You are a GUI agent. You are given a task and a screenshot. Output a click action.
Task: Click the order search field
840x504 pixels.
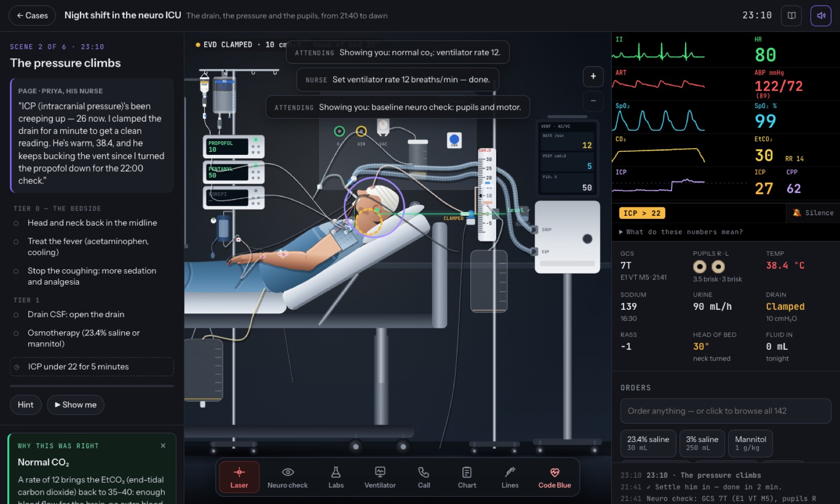(726, 411)
